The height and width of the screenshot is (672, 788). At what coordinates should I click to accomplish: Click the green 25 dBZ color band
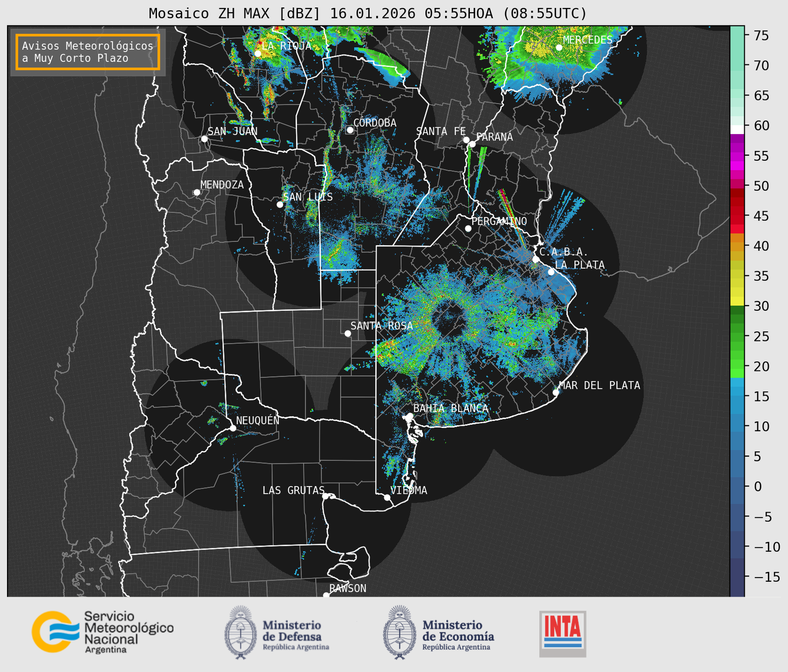pos(737,336)
